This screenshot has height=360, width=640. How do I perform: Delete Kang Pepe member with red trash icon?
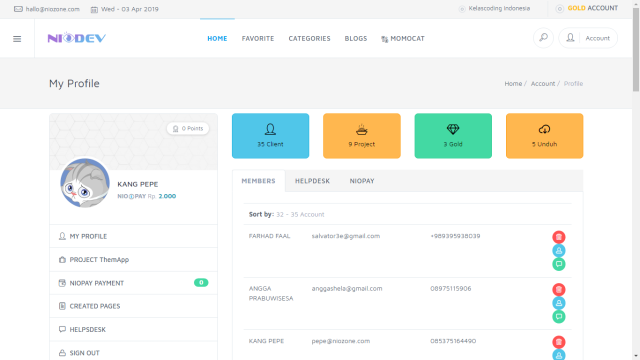[x=559, y=342]
